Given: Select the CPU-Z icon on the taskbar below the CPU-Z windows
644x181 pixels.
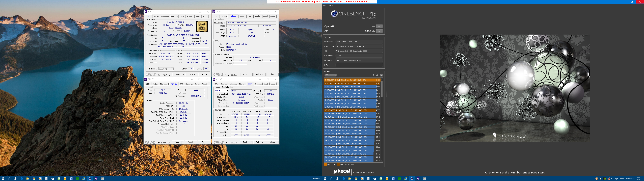Looking at the screenshot, I should (96, 178).
